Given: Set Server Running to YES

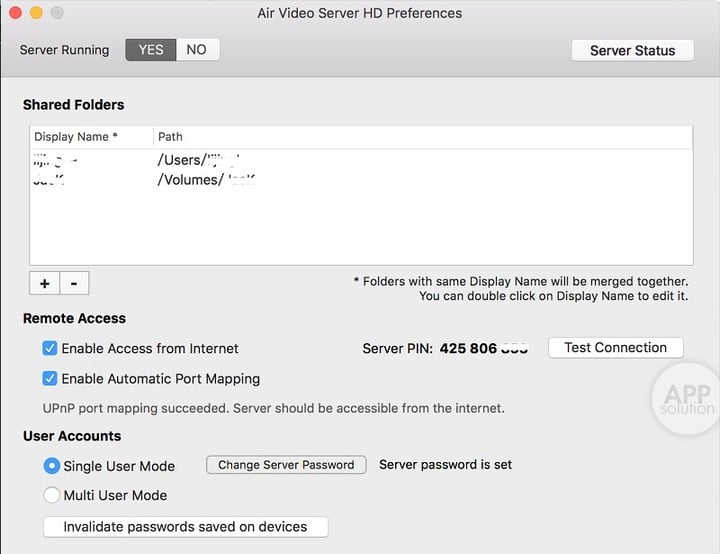Looking at the screenshot, I should [151, 50].
